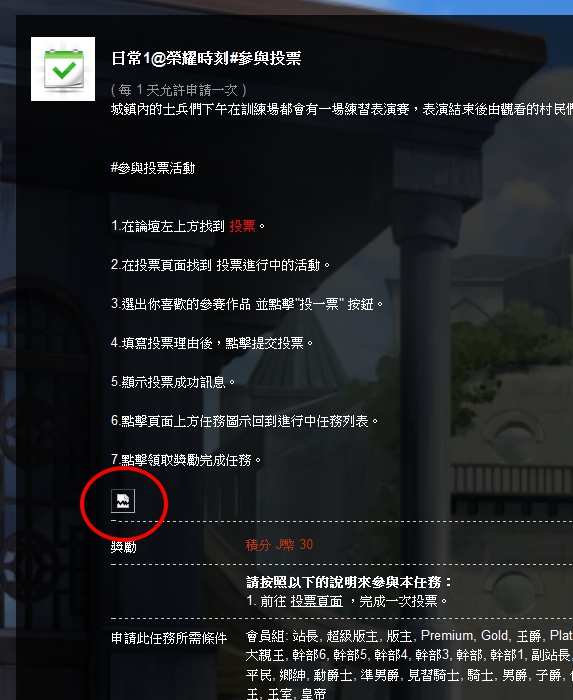The height and width of the screenshot is (700, 573).
Task: Click step 5 顯示投票成功訊息
Action: tap(173, 382)
